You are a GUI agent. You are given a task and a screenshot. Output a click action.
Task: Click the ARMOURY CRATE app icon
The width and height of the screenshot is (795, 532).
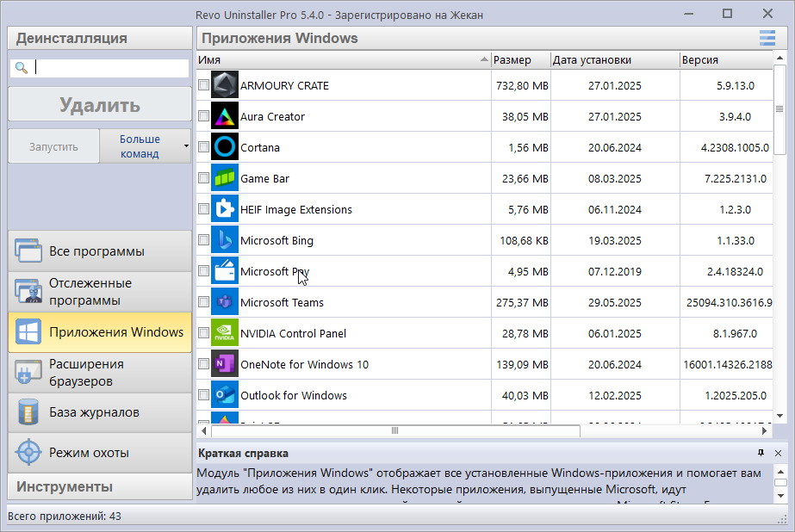pos(224,84)
